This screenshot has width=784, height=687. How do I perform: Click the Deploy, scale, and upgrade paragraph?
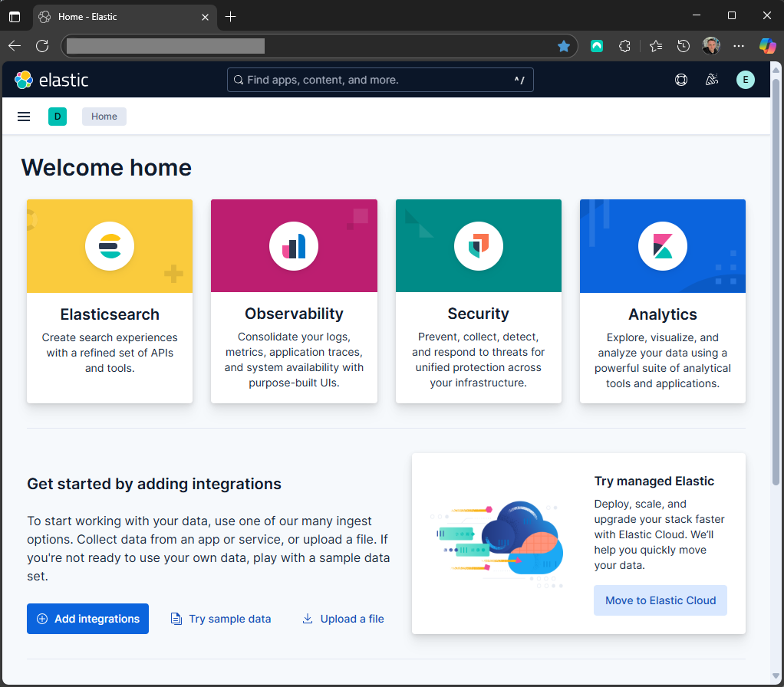pyautogui.click(x=659, y=534)
